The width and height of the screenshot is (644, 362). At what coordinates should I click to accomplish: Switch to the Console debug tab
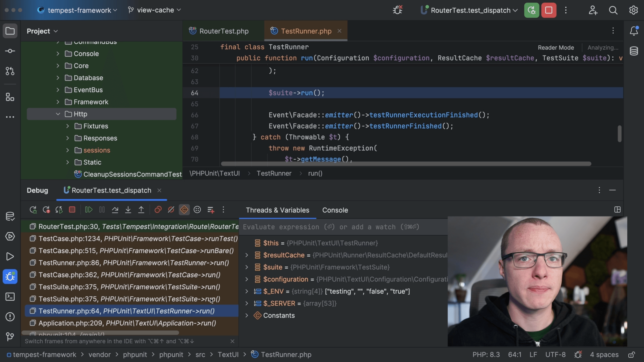335,210
